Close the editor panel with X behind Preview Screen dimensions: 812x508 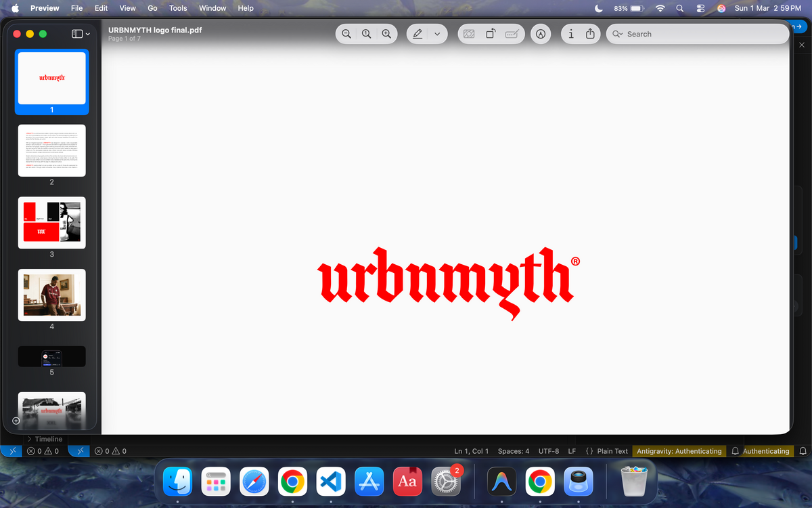click(x=802, y=45)
